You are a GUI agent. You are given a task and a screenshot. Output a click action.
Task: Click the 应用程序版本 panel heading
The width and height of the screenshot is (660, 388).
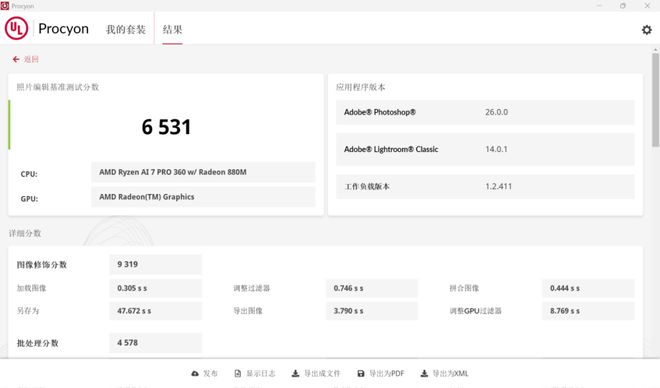tap(360, 87)
